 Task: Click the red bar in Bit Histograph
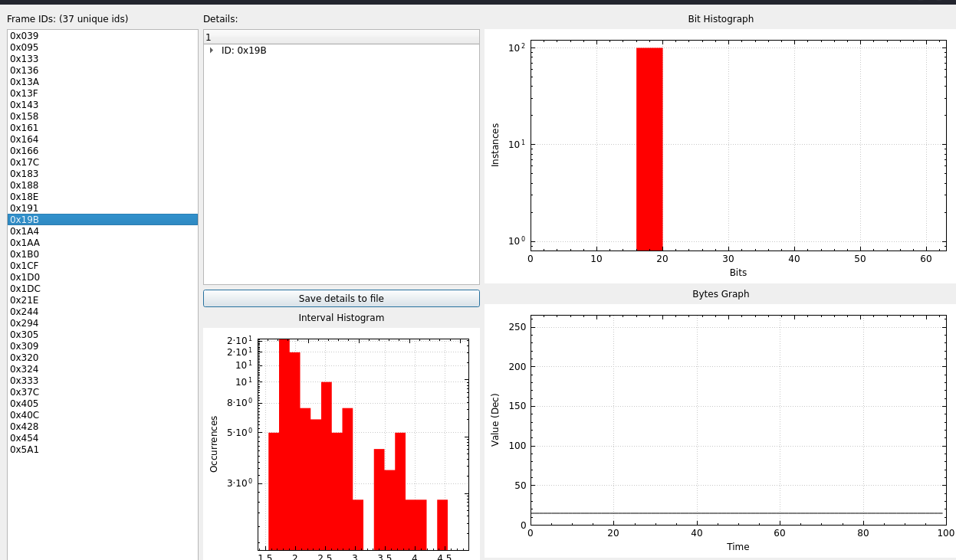[649, 153]
